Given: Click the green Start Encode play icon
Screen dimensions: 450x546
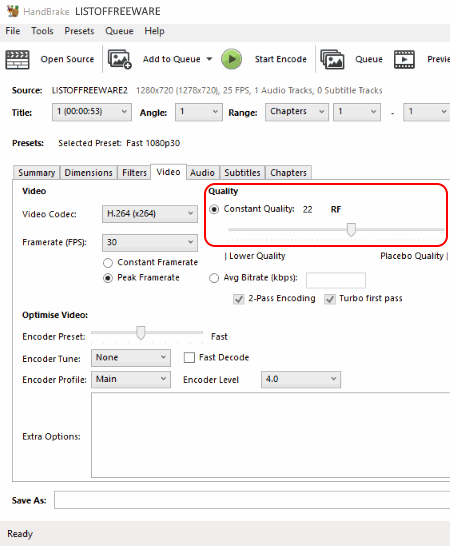Looking at the screenshot, I should point(231,59).
